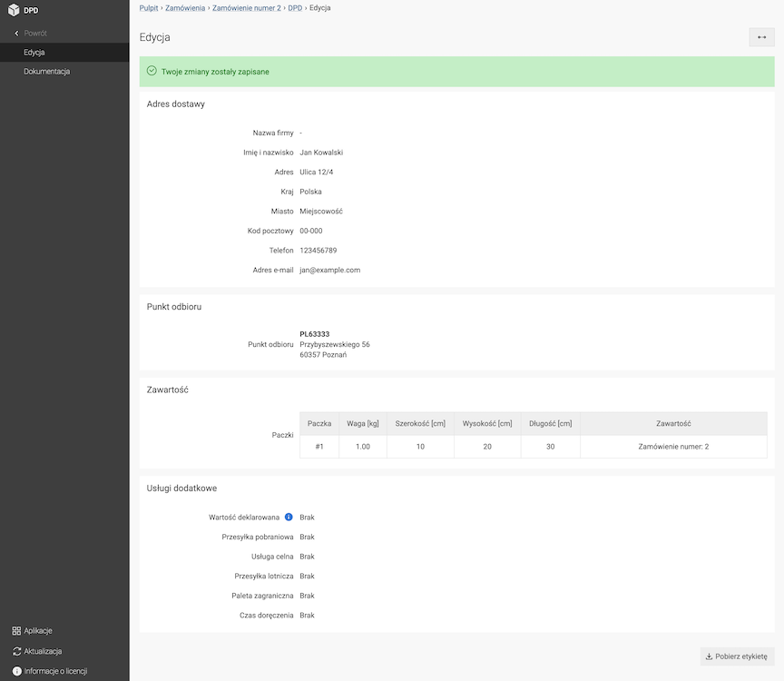Screen dimensions: 784x681
Task: Click the Wartość deklarowana label
Action: click(244, 517)
